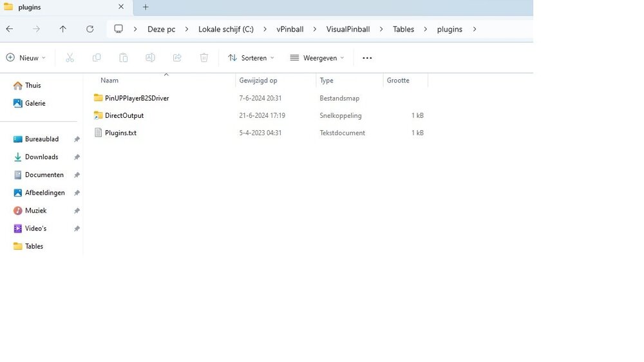
Task: Select the plugins tab title
Action: click(x=30, y=7)
